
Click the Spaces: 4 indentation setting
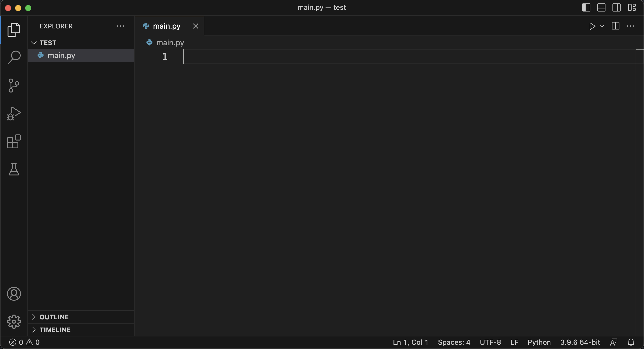[454, 342]
